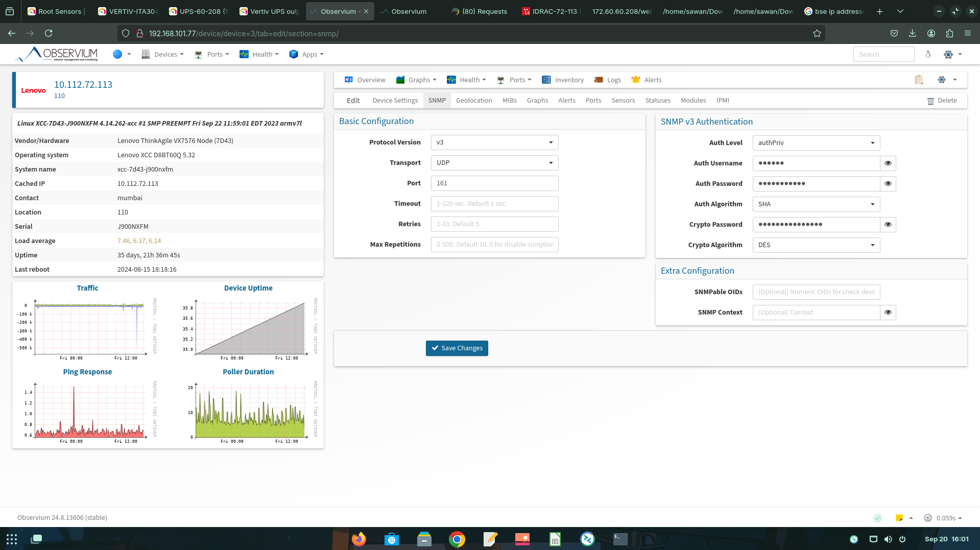Viewport: 980px width, 550px height.
Task: Click the Linux penguin icon in navbar
Action: click(x=928, y=54)
